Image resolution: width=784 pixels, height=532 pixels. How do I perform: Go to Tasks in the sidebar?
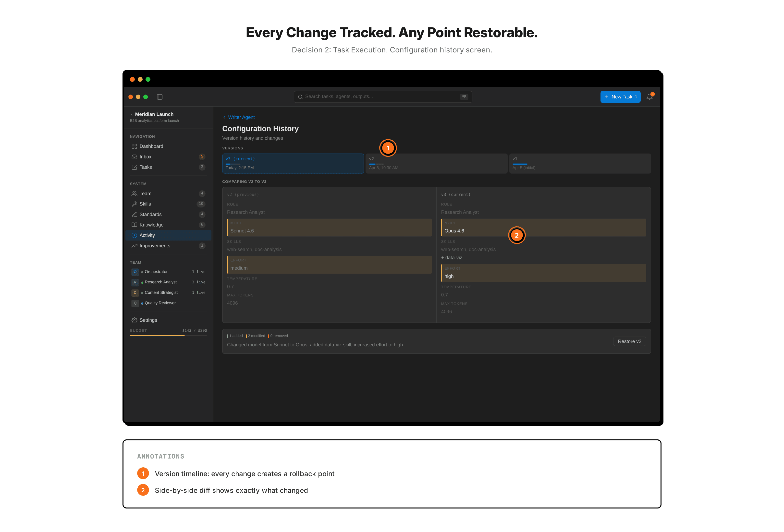tap(168, 167)
